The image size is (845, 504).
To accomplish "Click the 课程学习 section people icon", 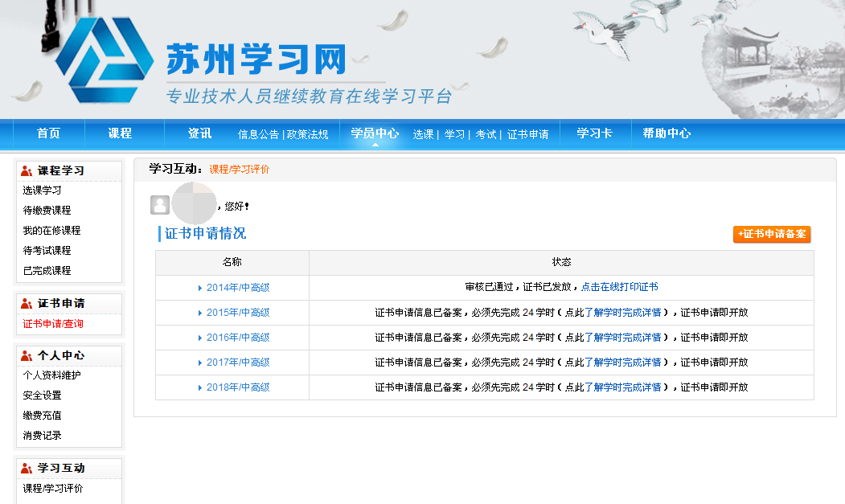I will point(27,170).
